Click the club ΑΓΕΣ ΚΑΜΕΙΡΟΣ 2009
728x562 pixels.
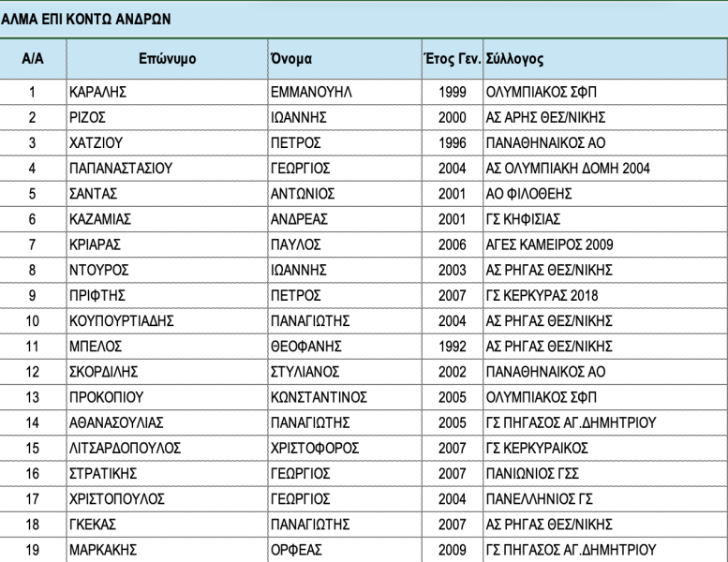[550, 244]
